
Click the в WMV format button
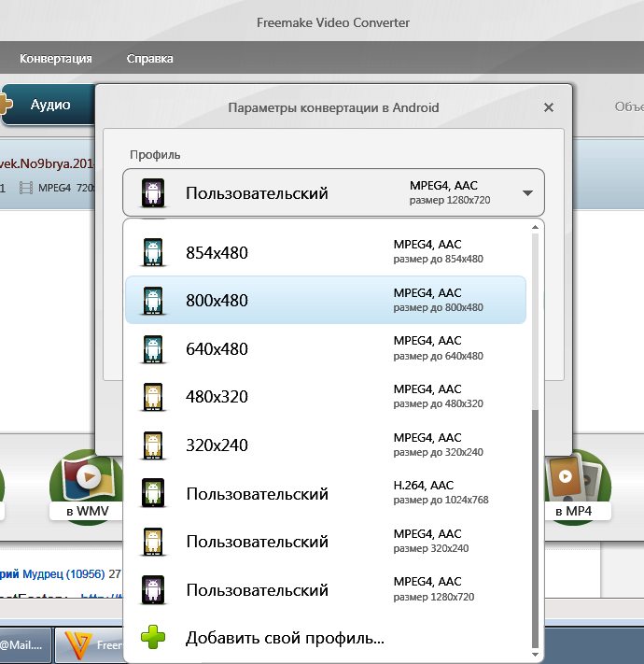click(87, 487)
